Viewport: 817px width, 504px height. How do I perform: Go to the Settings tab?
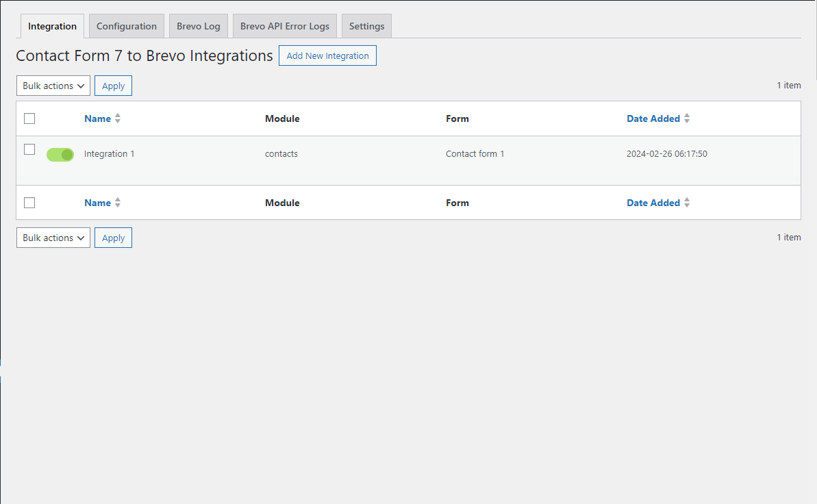(x=367, y=26)
